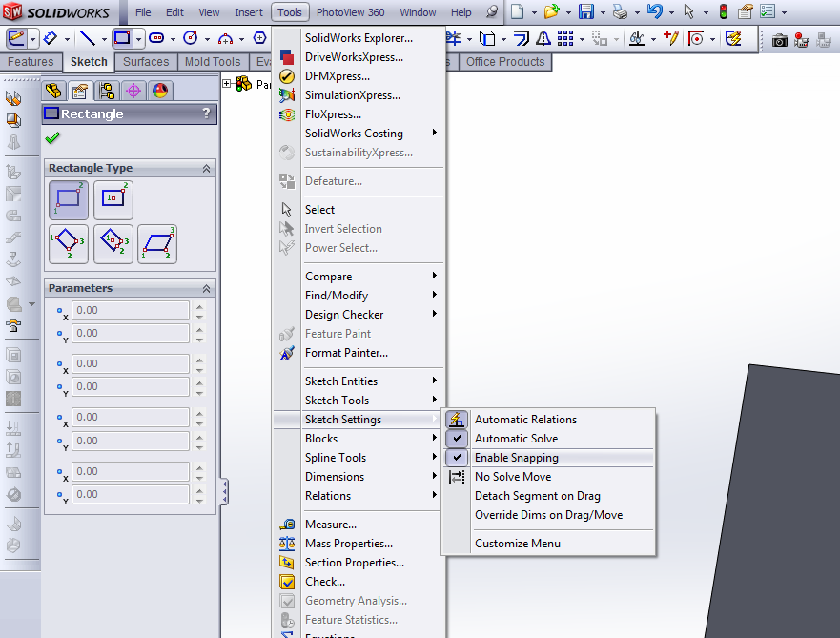Click the Linear Sketch Pattern grid icon

(565, 38)
